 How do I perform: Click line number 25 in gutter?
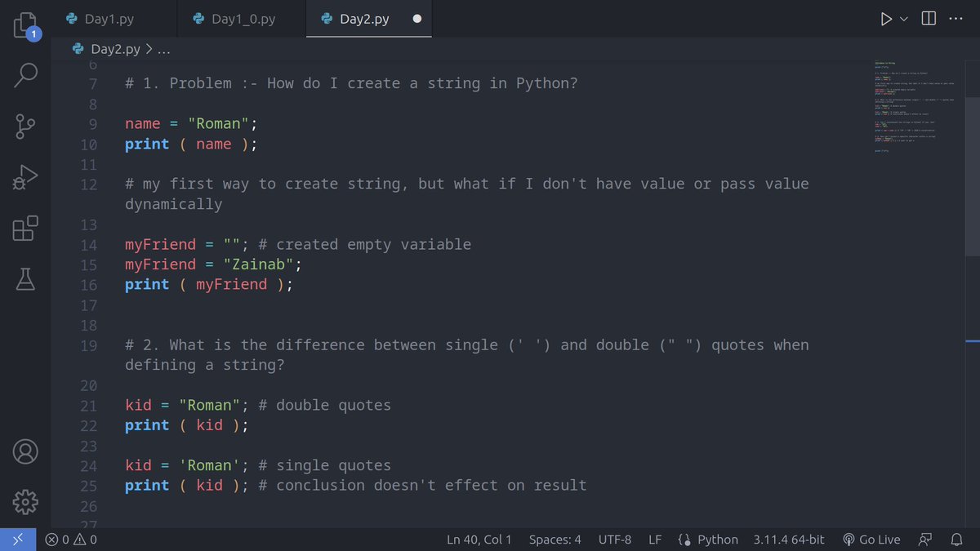tap(88, 486)
